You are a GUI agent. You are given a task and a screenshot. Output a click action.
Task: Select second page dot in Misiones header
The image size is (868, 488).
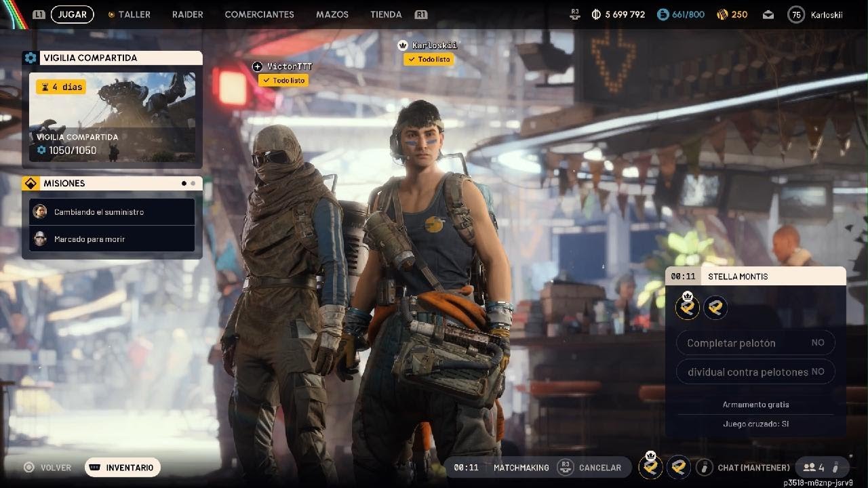193,183
